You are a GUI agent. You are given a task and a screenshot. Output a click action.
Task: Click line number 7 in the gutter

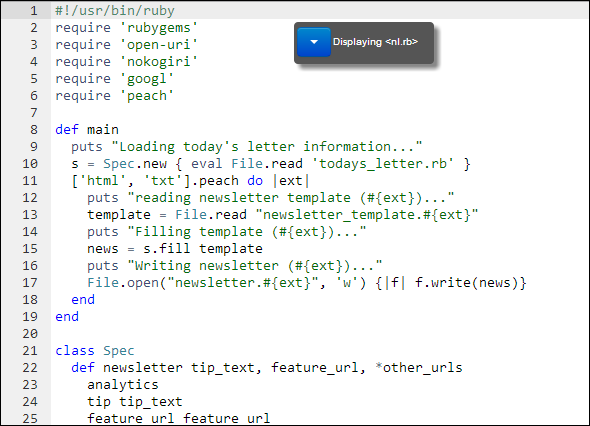33,113
